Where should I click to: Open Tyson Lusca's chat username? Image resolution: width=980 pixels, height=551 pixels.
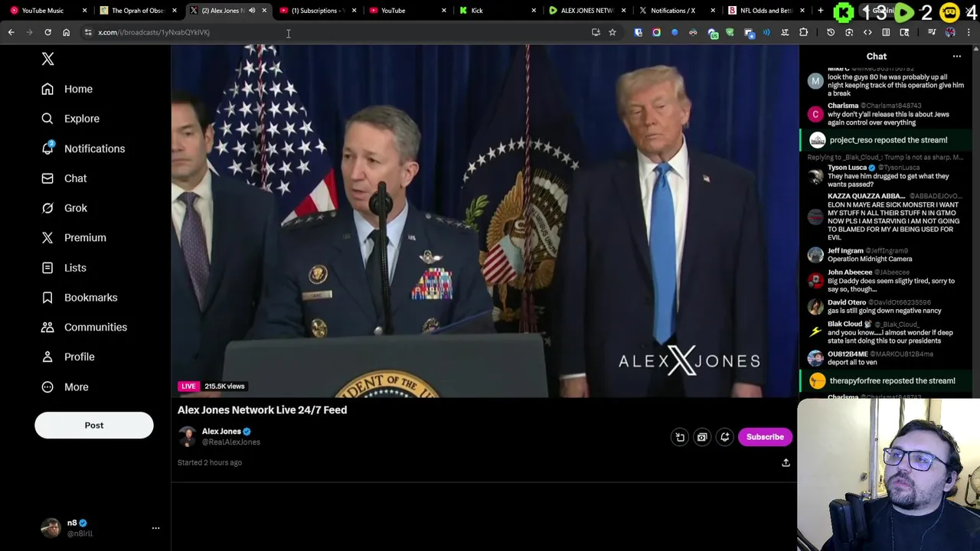[847, 168]
